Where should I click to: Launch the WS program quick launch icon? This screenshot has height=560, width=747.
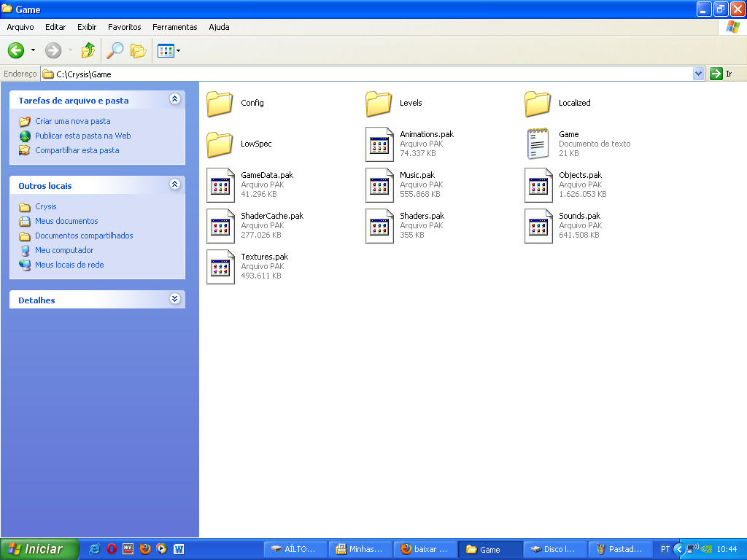point(128,549)
